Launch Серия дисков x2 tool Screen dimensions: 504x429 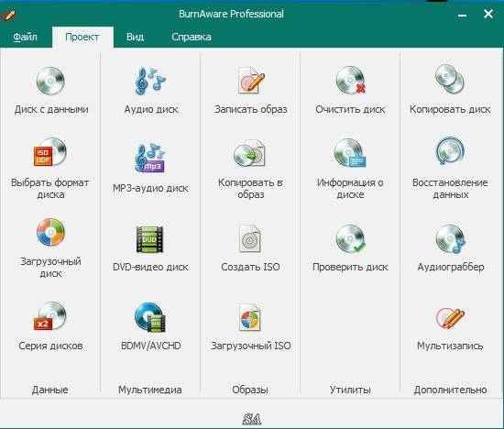click(x=50, y=326)
